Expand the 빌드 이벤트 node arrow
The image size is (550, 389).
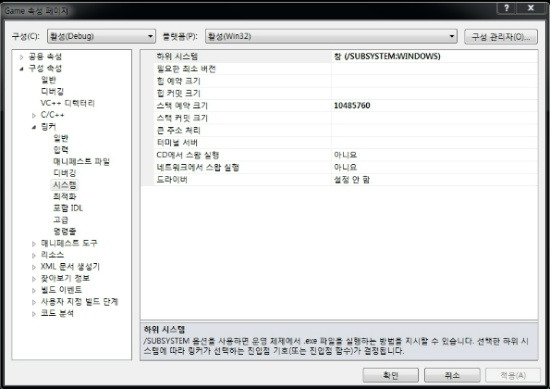click(34, 290)
